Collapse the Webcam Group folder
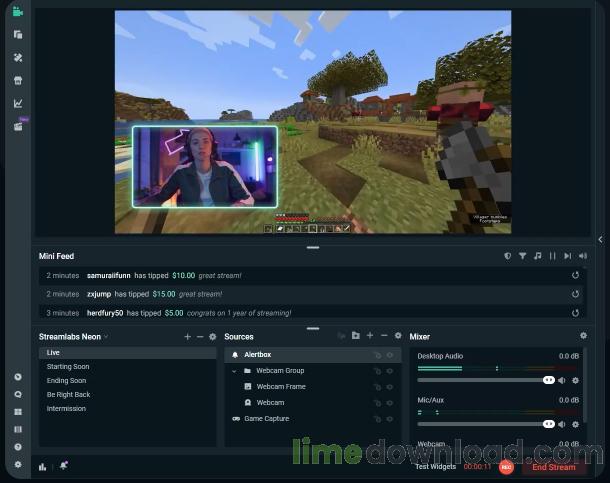 [x=234, y=371]
